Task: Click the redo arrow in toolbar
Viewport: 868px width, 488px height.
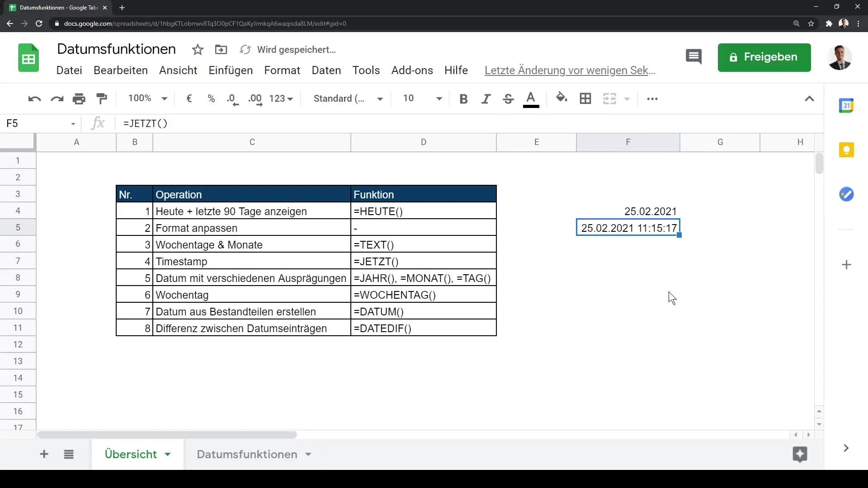Action: click(x=57, y=99)
